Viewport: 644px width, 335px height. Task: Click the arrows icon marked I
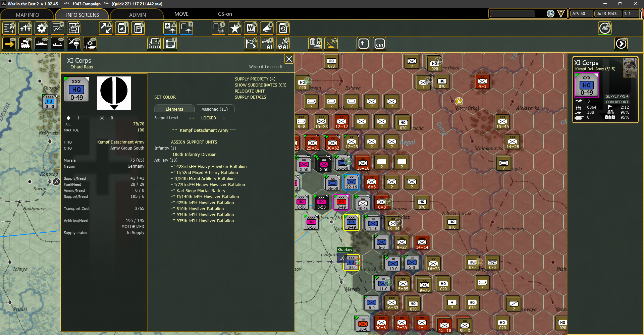click(106, 28)
